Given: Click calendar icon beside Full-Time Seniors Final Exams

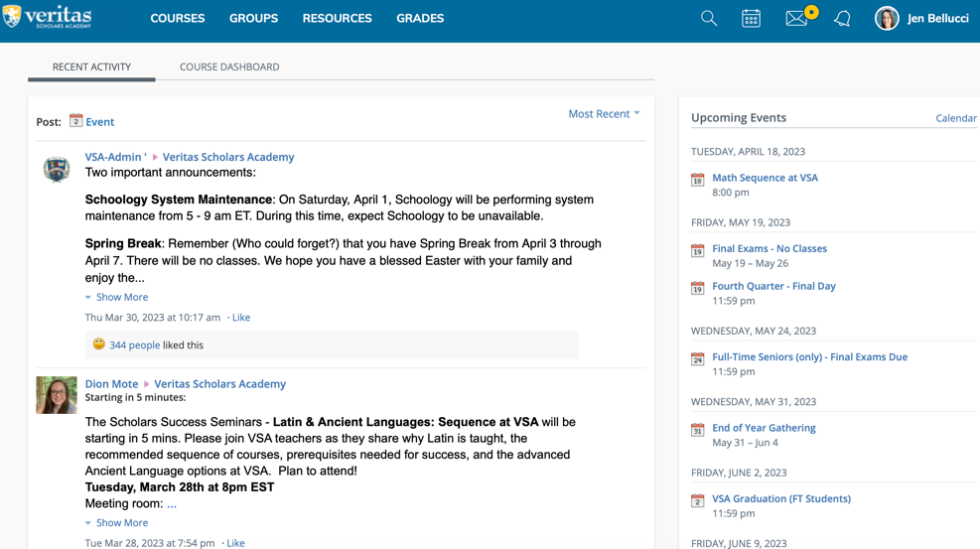Looking at the screenshot, I should pyautogui.click(x=697, y=359).
